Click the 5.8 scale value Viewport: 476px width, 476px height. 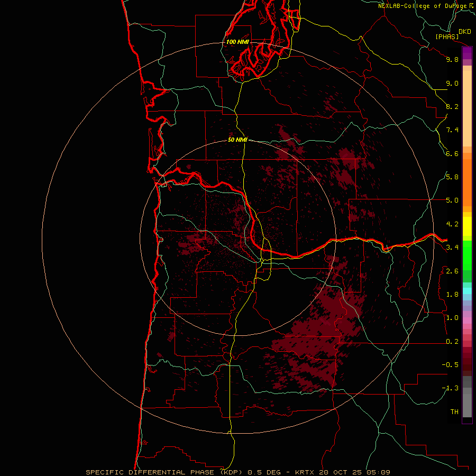[x=452, y=177]
